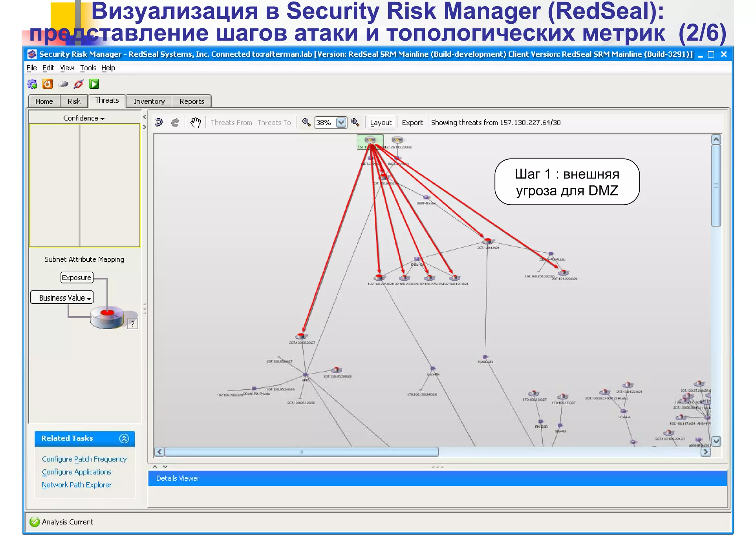Viewport: 756px width, 535px height.
Task: Click the subnet node 207.131.223.0/24
Action: (x=563, y=273)
